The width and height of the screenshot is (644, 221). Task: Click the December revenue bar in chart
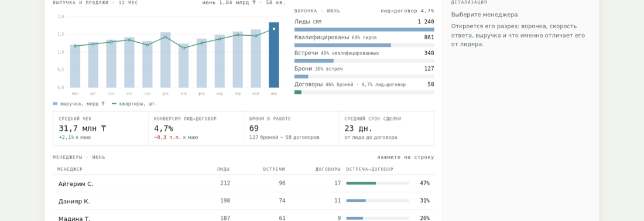click(166, 60)
